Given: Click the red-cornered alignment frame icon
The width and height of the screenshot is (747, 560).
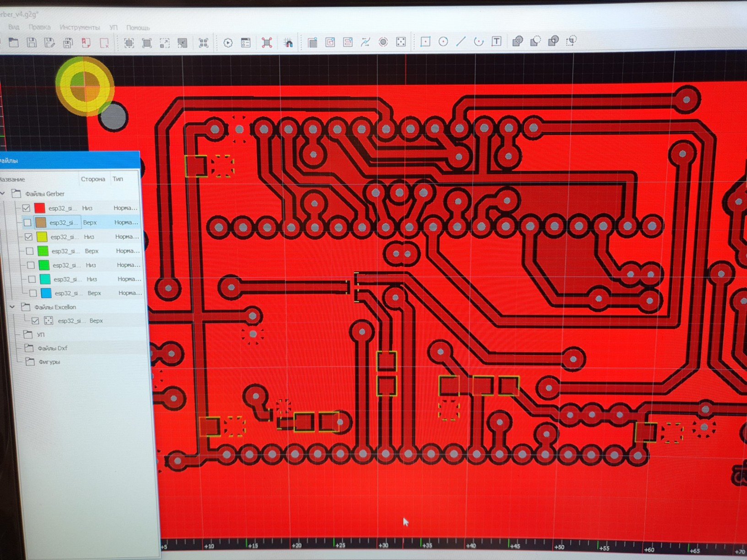Looking at the screenshot, I should tap(267, 43).
